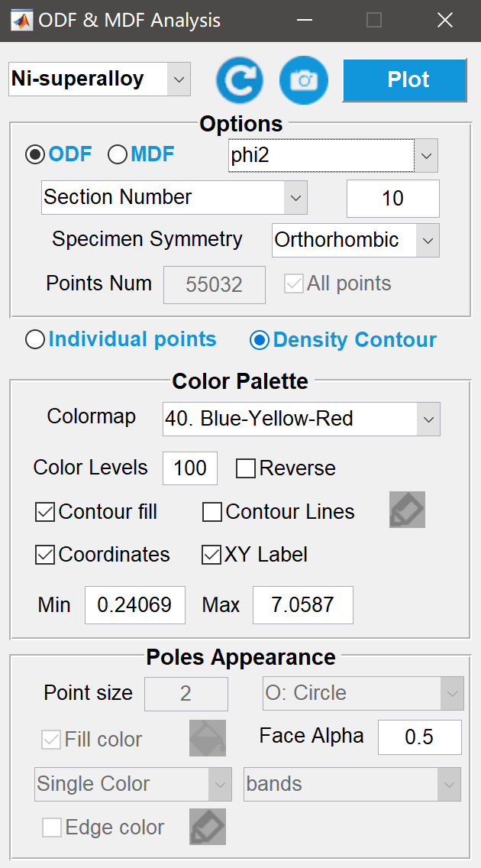The height and width of the screenshot is (868, 481).
Task: Uncheck the XY Label checkbox
Action: (211, 555)
